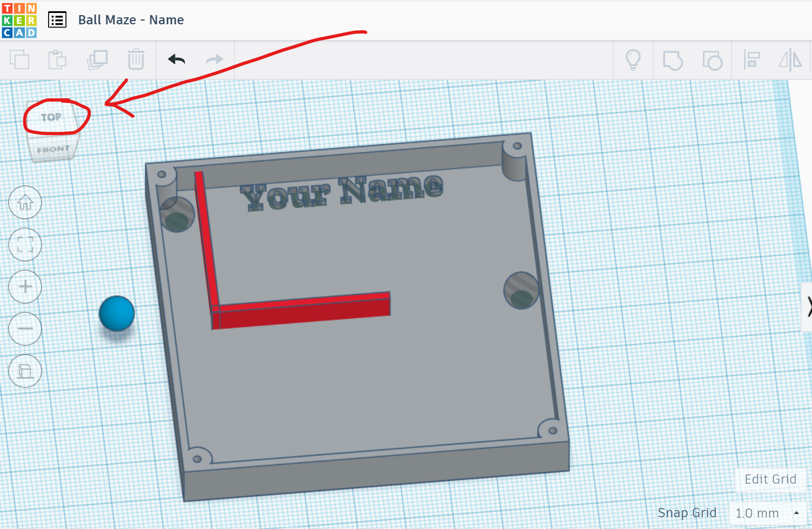Click TOP on the view cube
The image size is (812, 529).
point(51,116)
